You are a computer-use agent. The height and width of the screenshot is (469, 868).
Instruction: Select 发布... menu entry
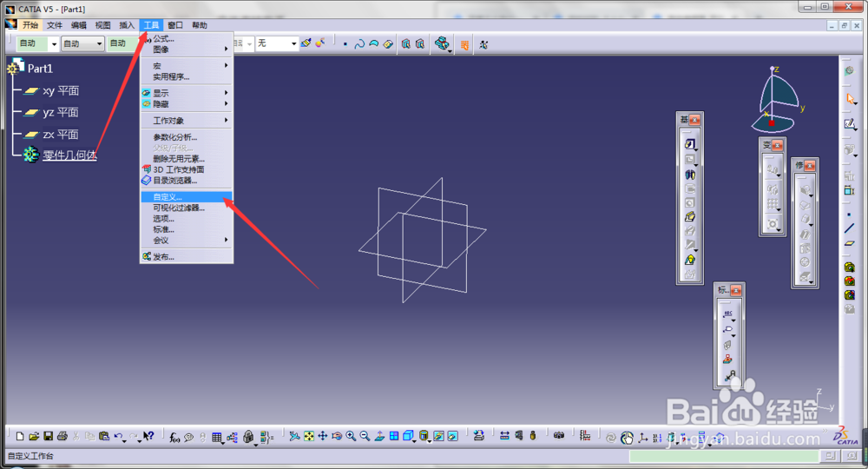coord(186,257)
